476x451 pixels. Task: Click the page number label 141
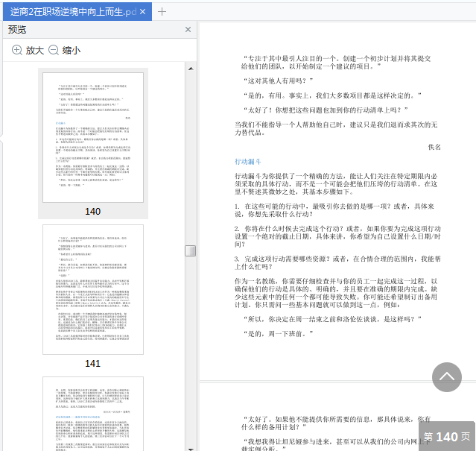coord(92,364)
